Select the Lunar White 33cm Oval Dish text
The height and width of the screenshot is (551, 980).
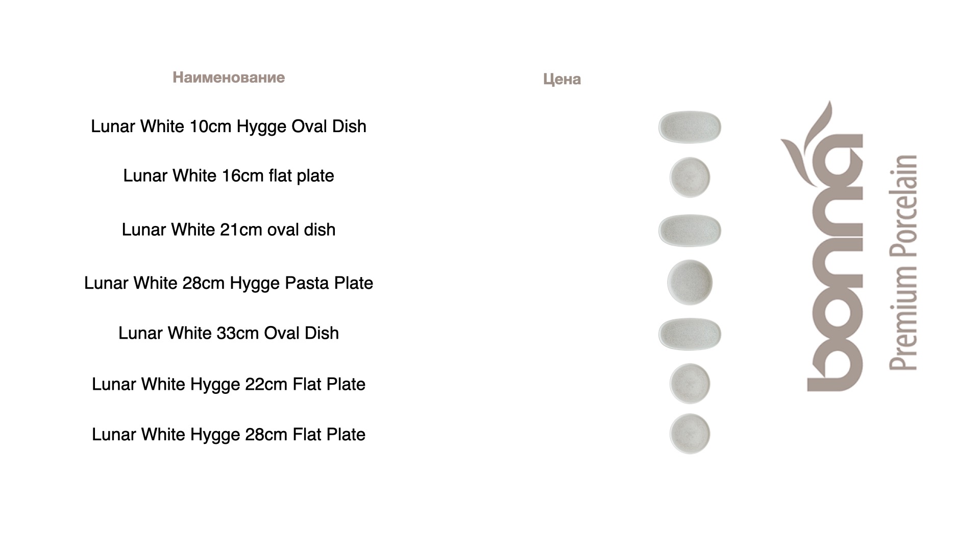229,333
